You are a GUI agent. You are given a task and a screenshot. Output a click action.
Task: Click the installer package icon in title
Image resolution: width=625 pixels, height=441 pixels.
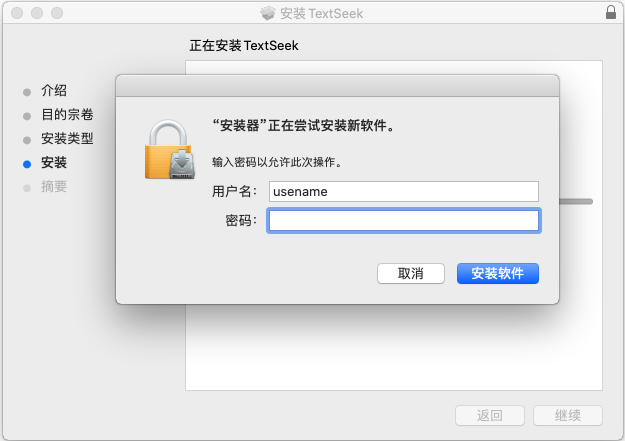click(267, 13)
